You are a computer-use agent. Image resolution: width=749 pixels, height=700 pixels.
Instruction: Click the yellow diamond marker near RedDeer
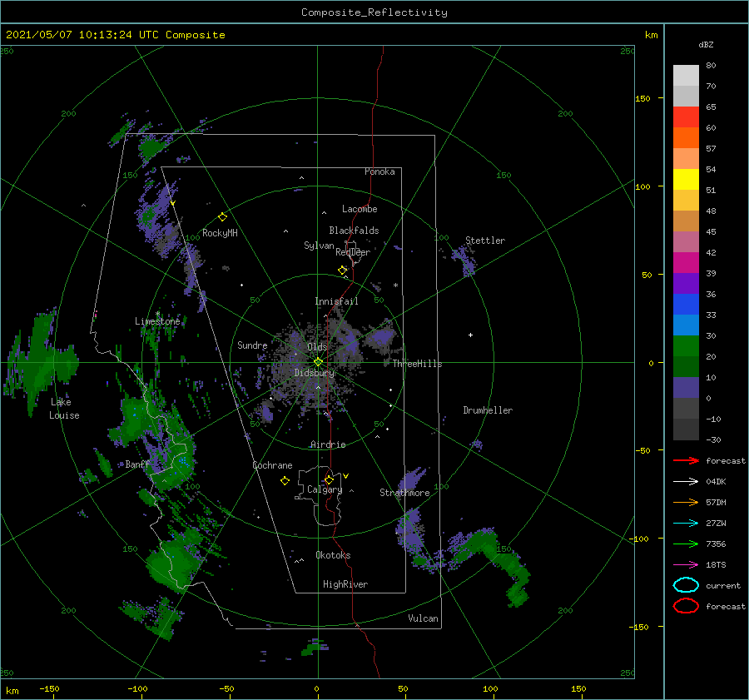342,271
